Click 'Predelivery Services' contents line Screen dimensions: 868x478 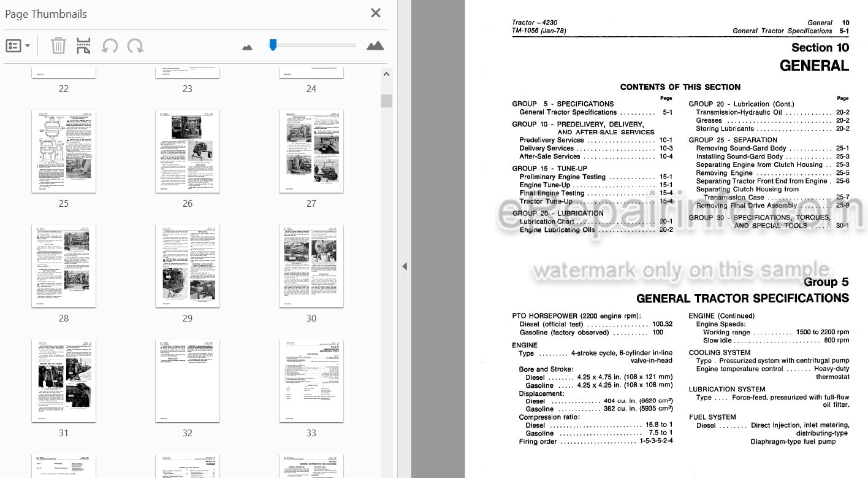596,140
